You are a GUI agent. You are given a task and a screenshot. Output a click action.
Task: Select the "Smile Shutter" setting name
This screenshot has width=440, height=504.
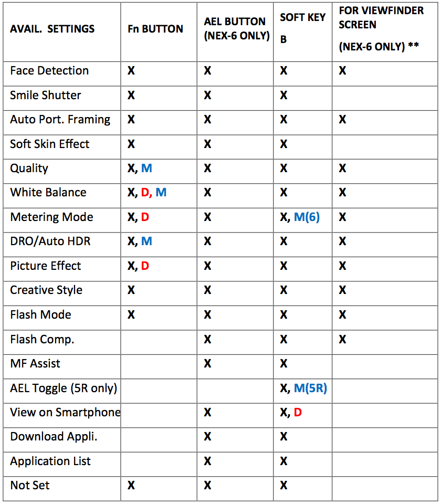click(46, 95)
